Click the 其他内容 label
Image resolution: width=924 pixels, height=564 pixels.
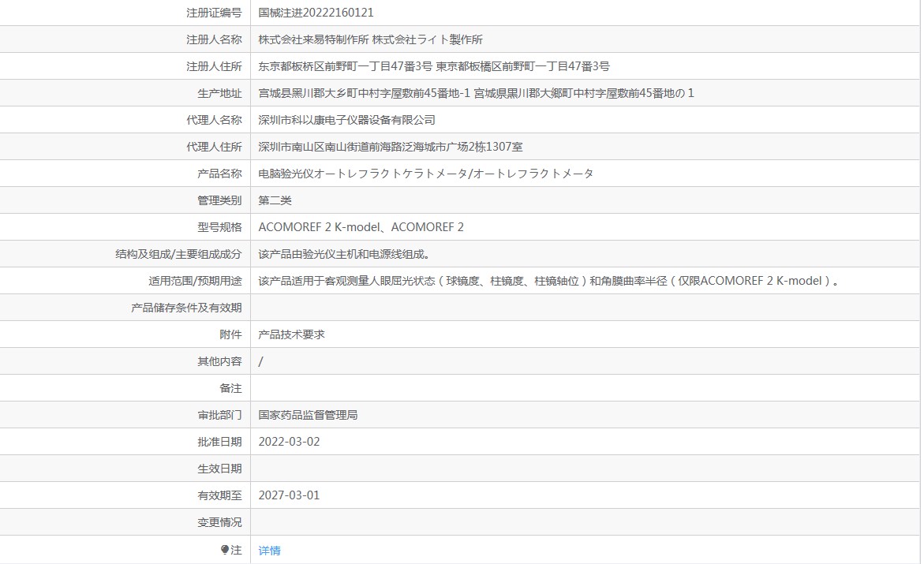219,361
